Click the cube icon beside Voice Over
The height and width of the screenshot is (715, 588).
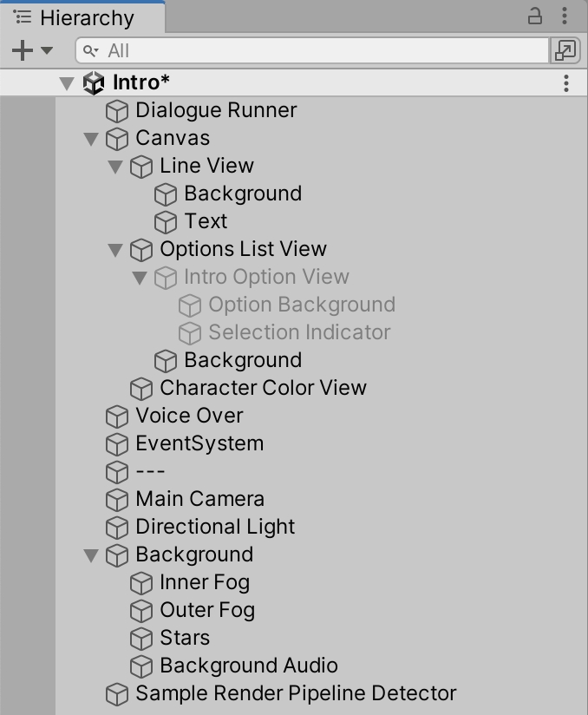point(116,417)
